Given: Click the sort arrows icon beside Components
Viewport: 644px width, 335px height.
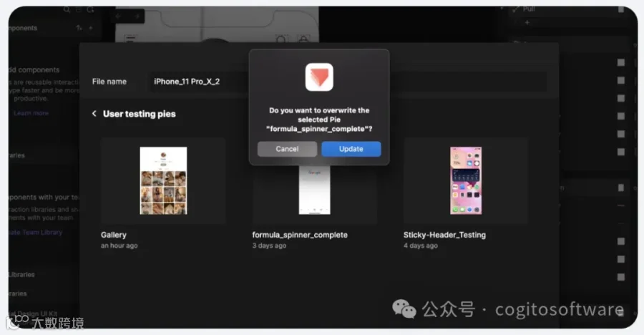Looking at the screenshot, I should coord(79,28).
